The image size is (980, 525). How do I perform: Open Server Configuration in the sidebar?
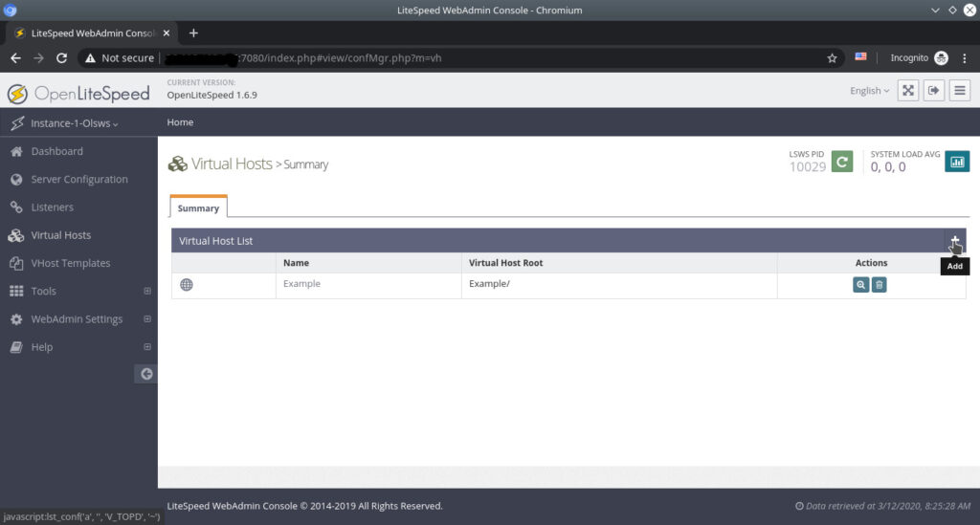coord(78,179)
